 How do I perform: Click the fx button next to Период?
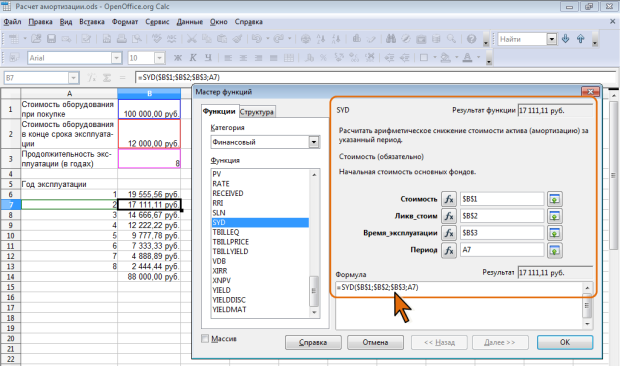coord(449,250)
